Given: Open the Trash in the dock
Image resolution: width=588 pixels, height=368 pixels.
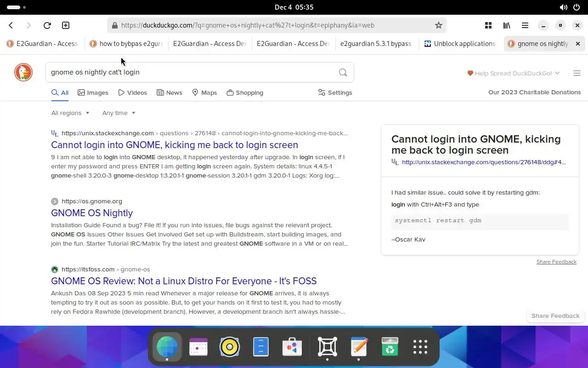Looking at the screenshot, I should (390, 347).
